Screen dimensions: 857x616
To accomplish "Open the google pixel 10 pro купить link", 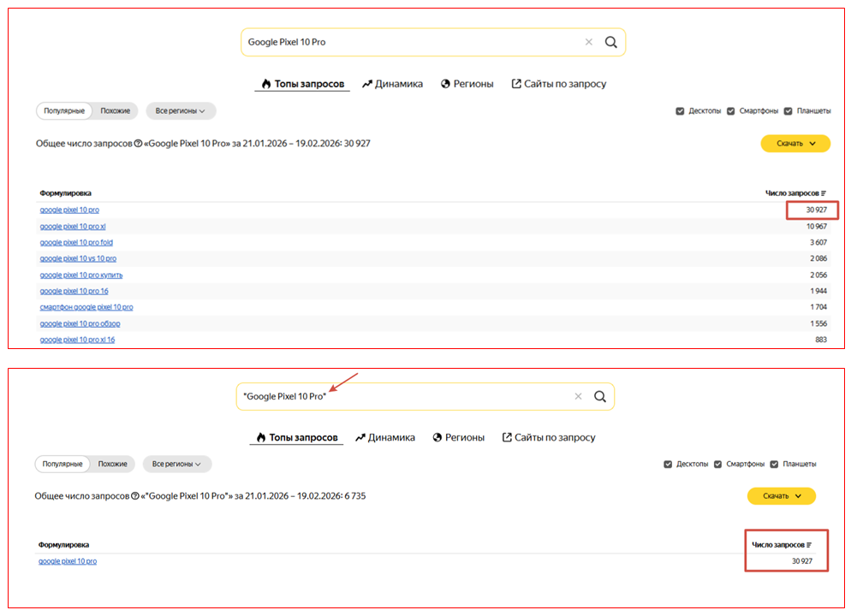I will tap(80, 275).
